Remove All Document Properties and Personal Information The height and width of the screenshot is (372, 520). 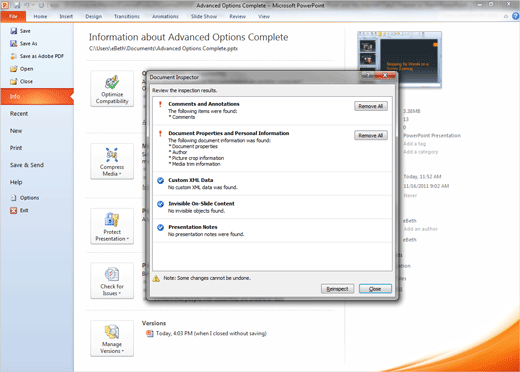click(371, 135)
